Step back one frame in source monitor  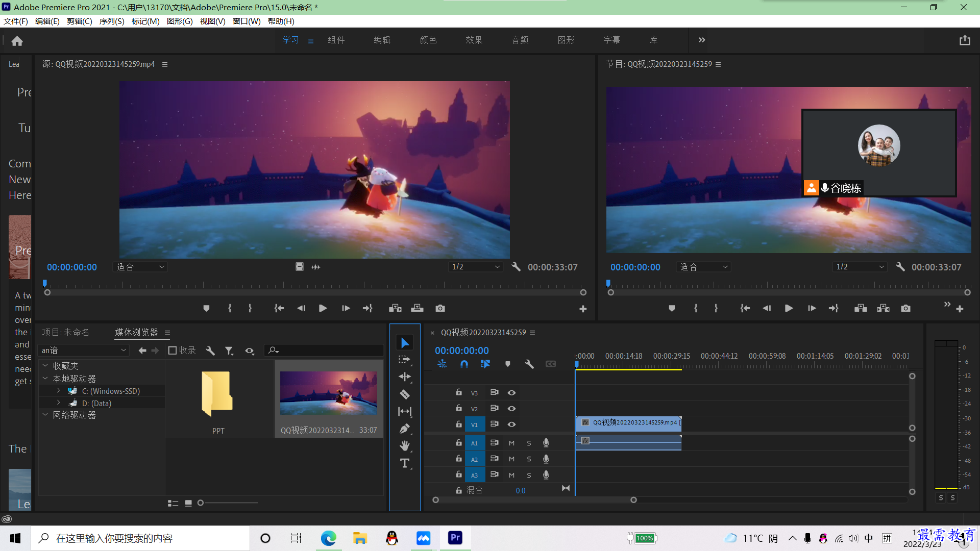pyautogui.click(x=301, y=308)
